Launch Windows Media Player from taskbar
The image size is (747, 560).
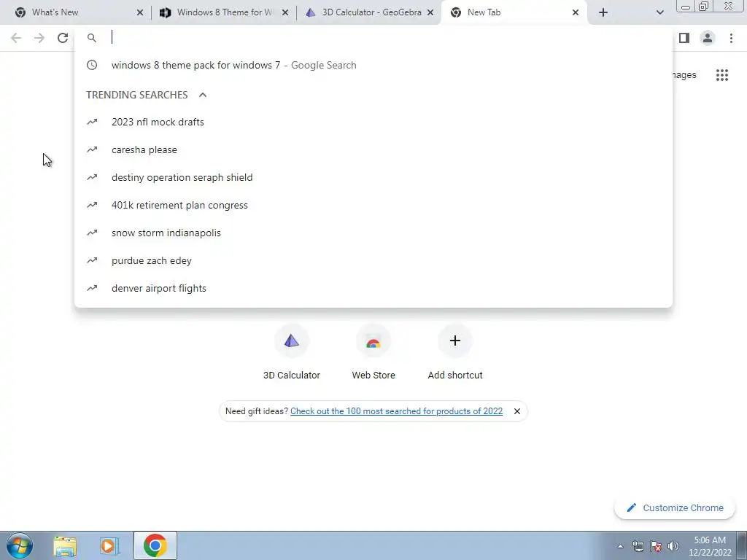(109, 545)
